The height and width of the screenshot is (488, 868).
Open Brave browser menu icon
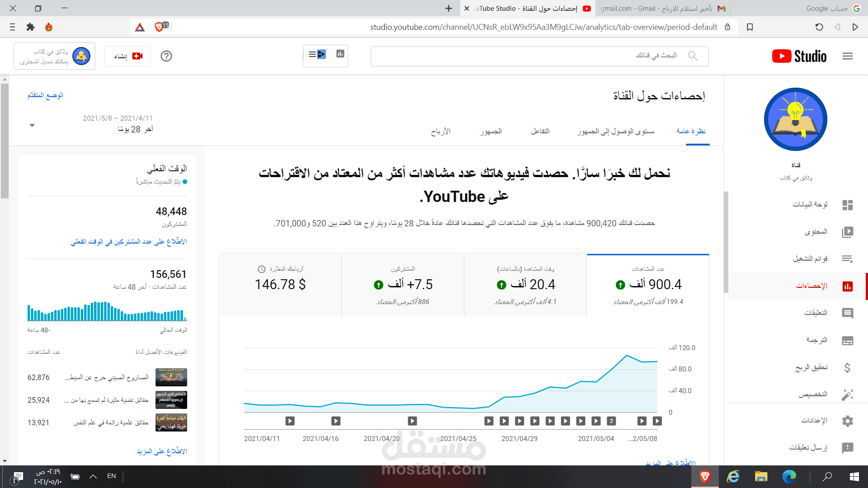click(x=13, y=27)
